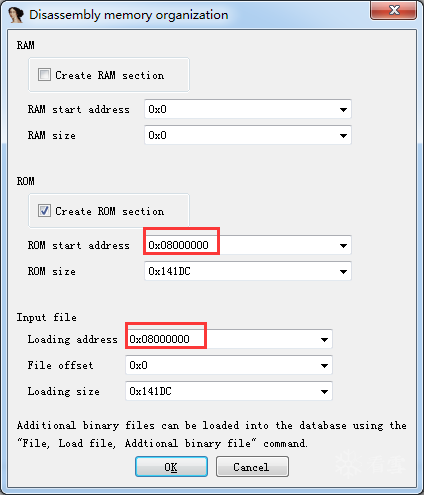Image resolution: width=424 pixels, height=495 pixels.
Task: Select the File offset input field
Action: point(222,365)
